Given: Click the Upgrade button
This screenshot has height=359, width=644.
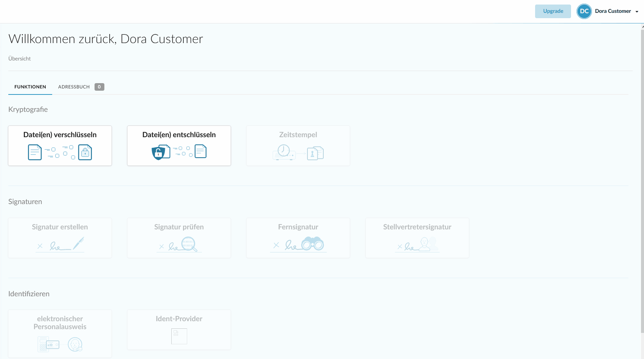Looking at the screenshot, I should tap(553, 11).
